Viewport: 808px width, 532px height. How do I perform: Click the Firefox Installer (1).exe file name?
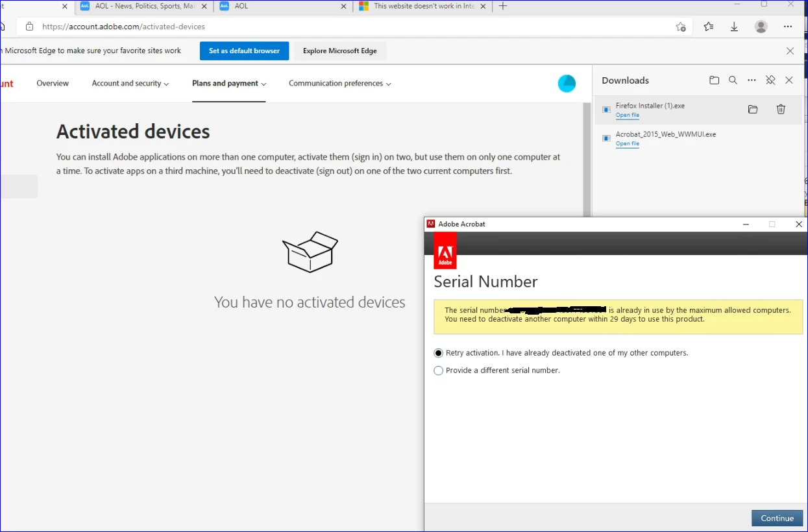650,106
